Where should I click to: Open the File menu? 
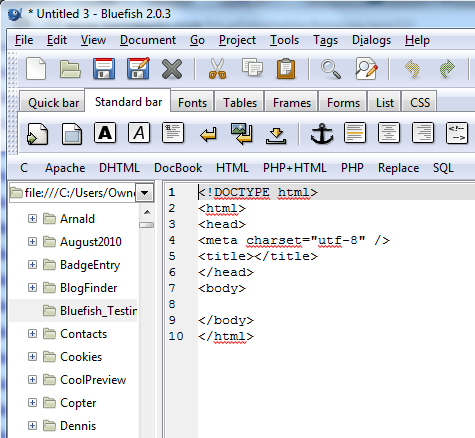point(24,40)
